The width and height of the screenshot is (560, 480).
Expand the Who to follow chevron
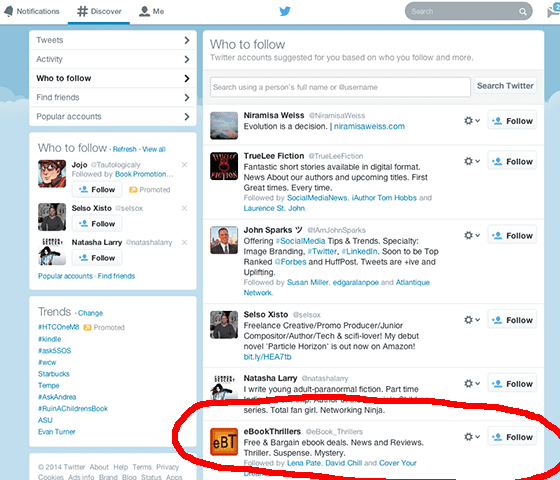pyautogui.click(x=187, y=78)
